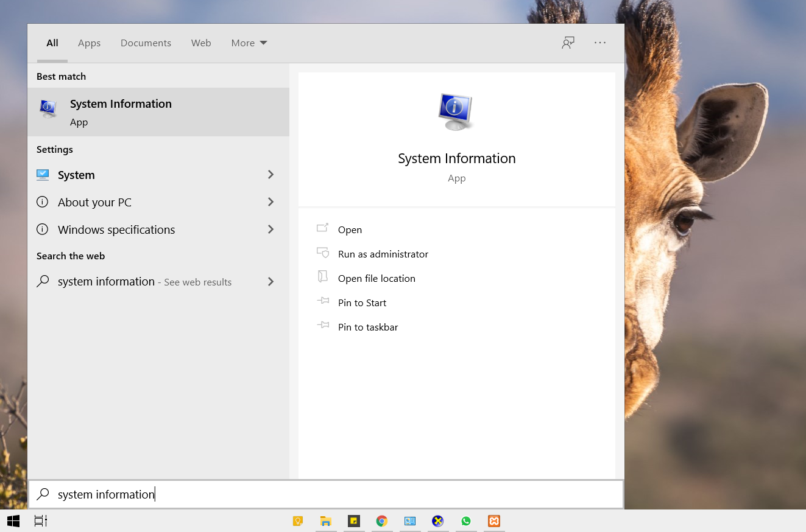Image resolution: width=806 pixels, height=532 pixels.
Task: Click the web search magnifier icon
Action: [43, 281]
